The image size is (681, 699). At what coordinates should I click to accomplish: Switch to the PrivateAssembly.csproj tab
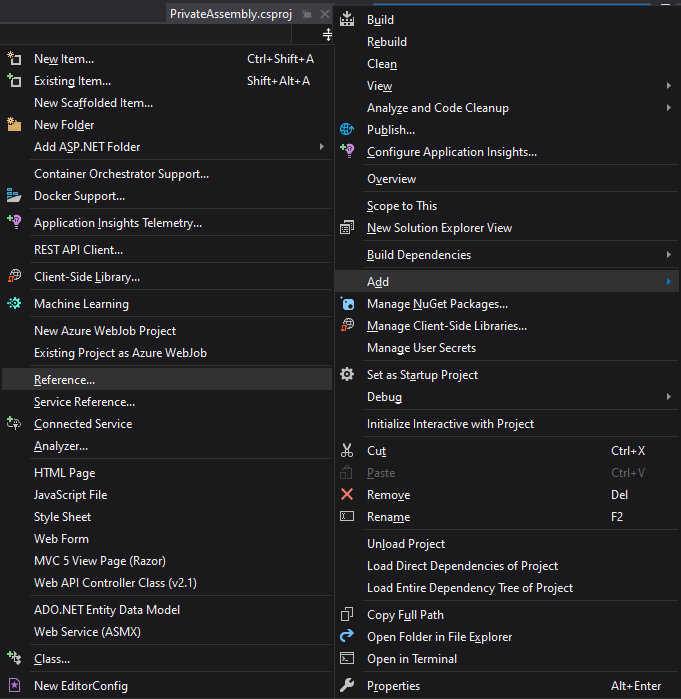click(x=231, y=14)
